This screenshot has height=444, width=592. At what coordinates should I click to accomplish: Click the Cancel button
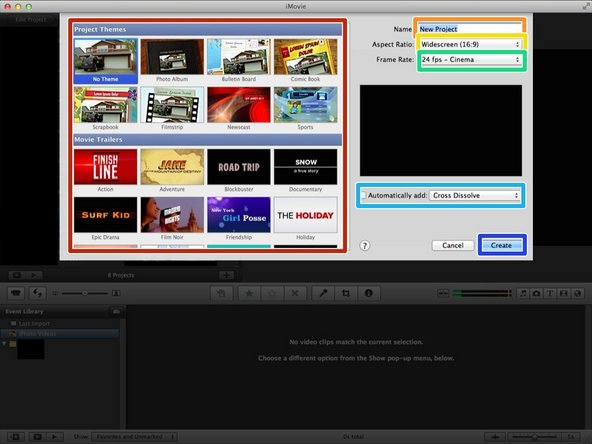[x=453, y=245]
